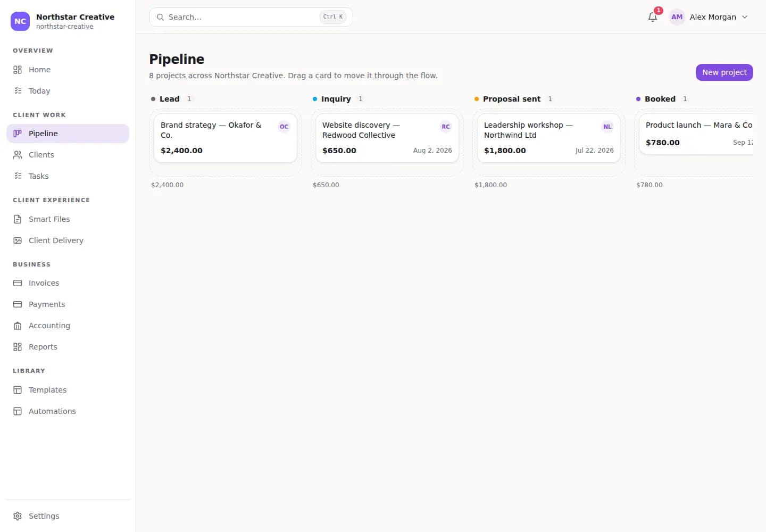This screenshot has height=532, width=766.
Task: Click the Accounting building icon
Action: point(18,326)
